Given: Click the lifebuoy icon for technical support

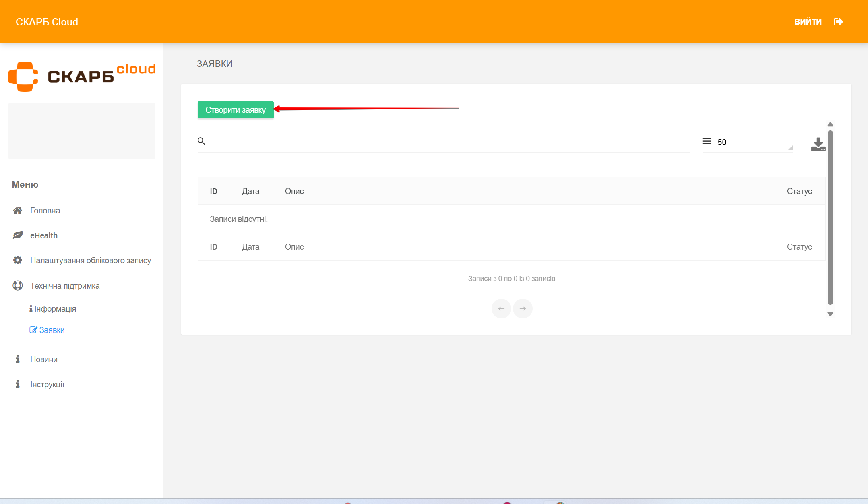Looking at the screenshot, I should click(17, 285).
